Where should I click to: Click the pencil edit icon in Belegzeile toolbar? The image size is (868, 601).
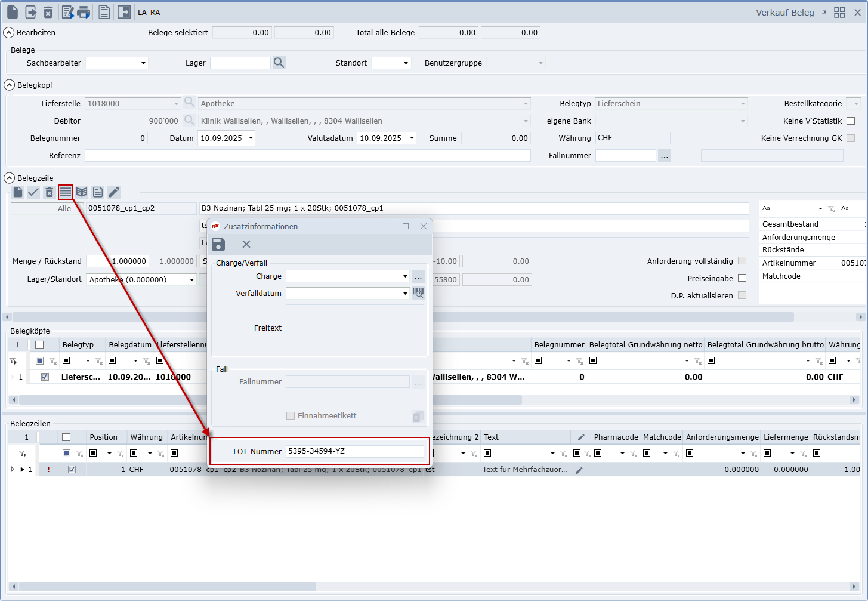114,192
